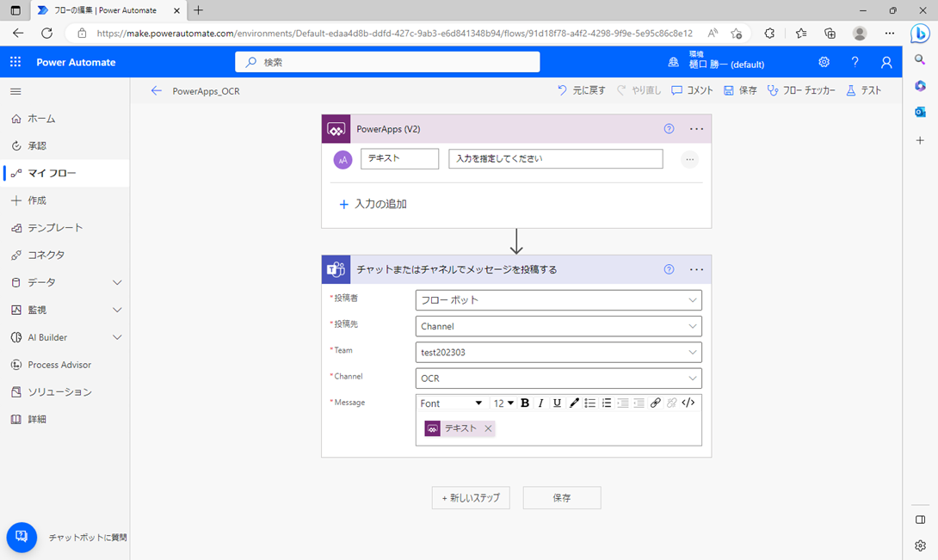Image resolution: width=938 pixels, height=560 pixels.
Task: Apply bold formatting in the Message editor
Action: [x=525, y=403]
